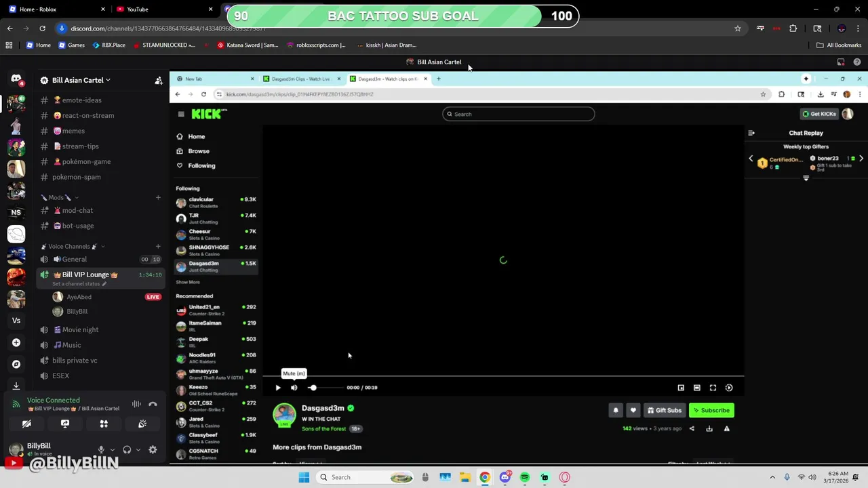Image resolution: width=868 pixels, height=488 pixels.
Task: Enter fullscreen on Kick player
Action: [x=713, y=388]
